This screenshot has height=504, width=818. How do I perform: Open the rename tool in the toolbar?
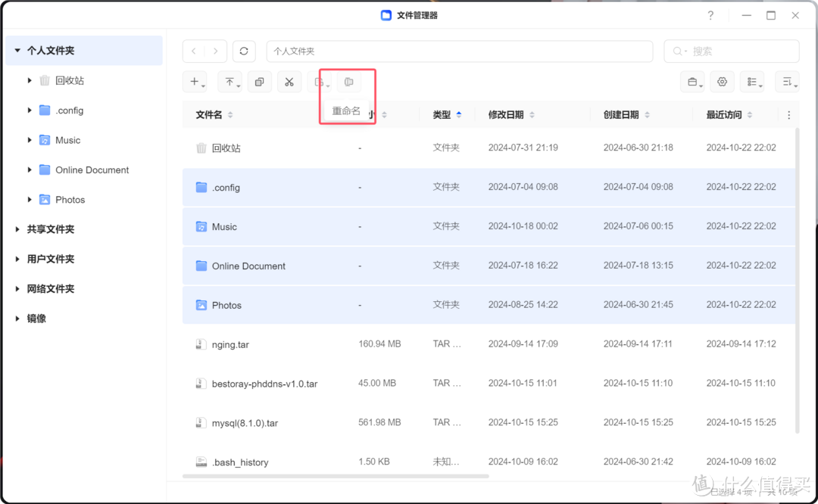pos(348,81)
